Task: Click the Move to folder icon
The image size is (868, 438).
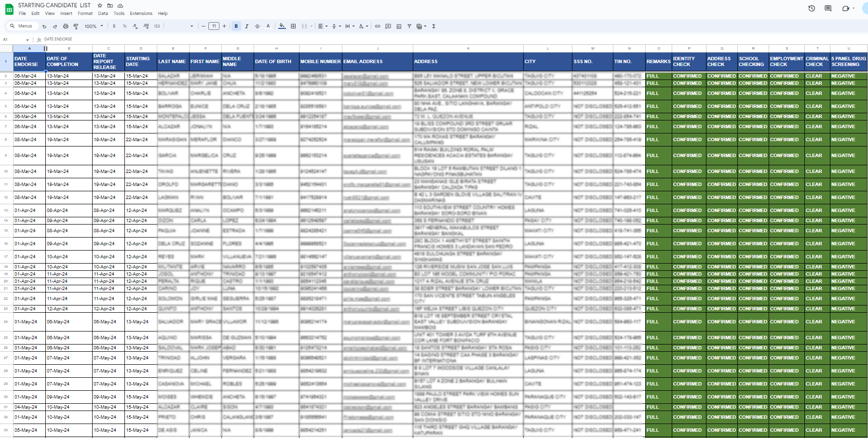Action: point(110,5)
